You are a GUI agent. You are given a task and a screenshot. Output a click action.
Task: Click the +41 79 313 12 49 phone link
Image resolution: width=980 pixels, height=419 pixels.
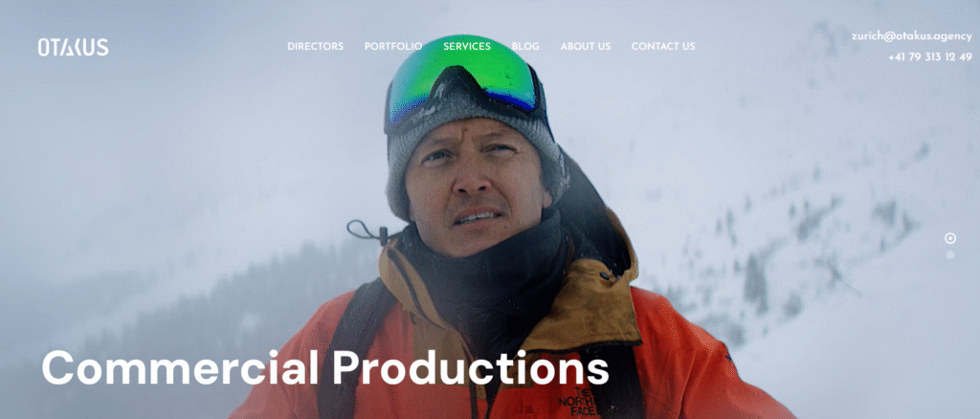pos(930,56)
